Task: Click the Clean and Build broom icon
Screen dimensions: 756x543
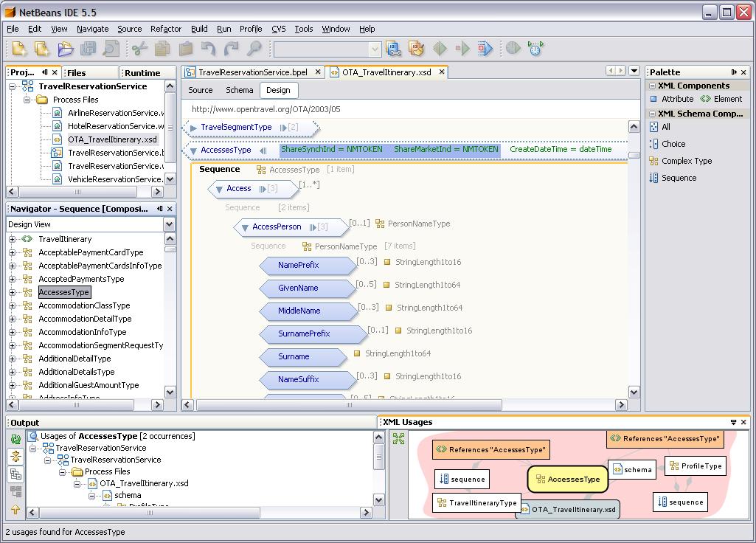Action: tap(417, 49)
